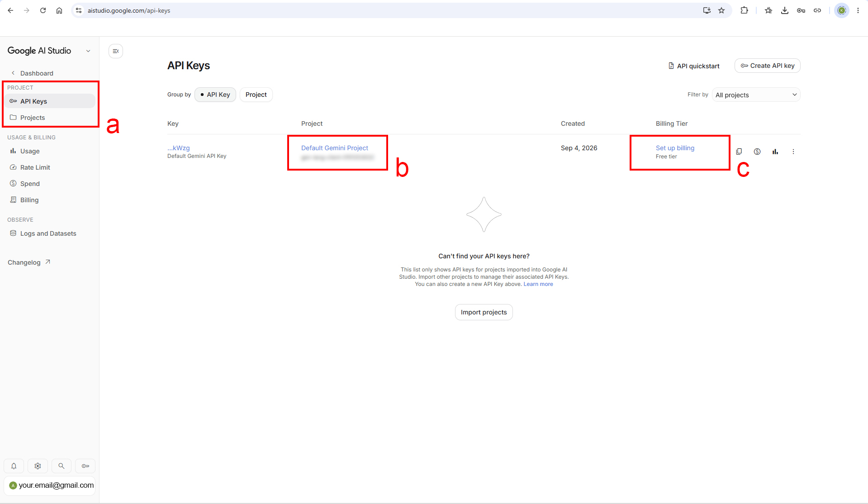
Task: Click Import projects button
Action: (x=484, y=312)
